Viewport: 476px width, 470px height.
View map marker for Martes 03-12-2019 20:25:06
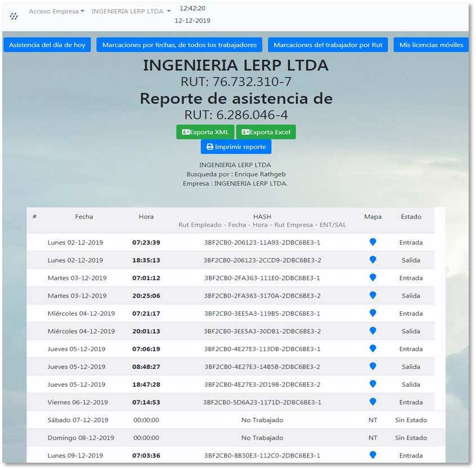[x=372, y=296]
